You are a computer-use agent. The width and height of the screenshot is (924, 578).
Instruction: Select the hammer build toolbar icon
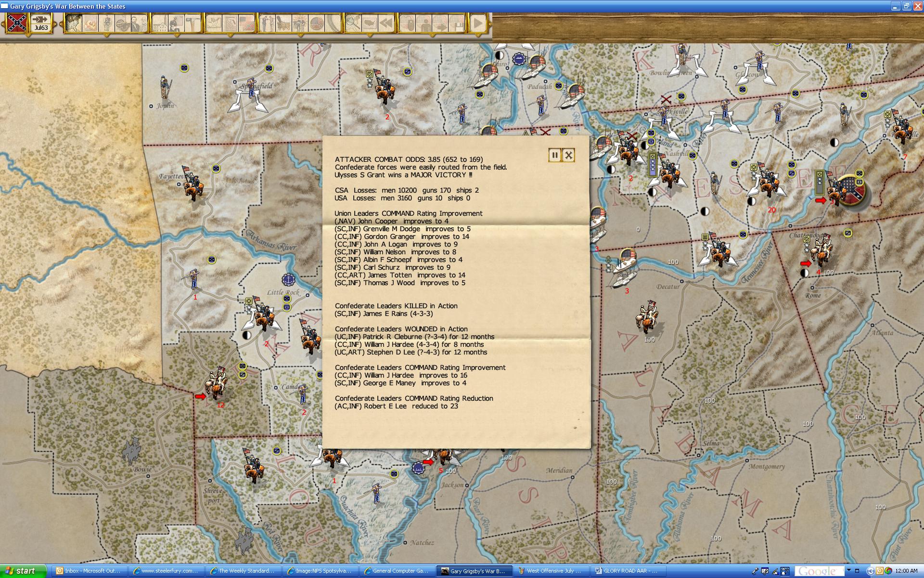coord(193,23)
